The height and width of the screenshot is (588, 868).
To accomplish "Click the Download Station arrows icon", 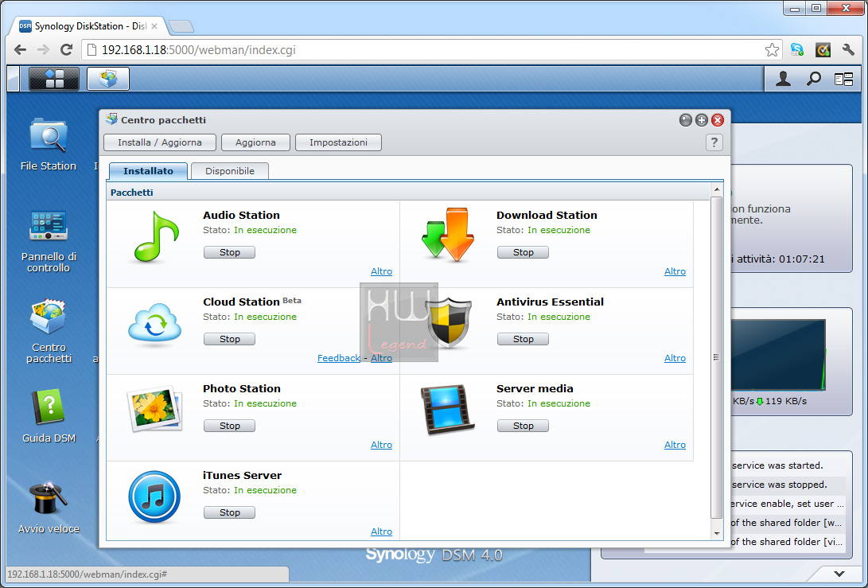I will [x=448, y=235].
